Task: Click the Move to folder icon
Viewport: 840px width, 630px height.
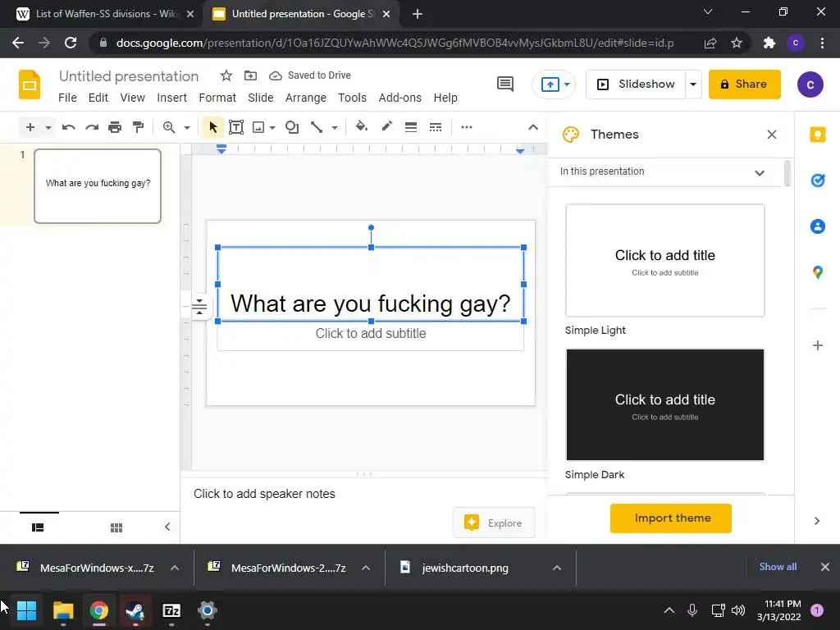Action: (x=251, y=75)
